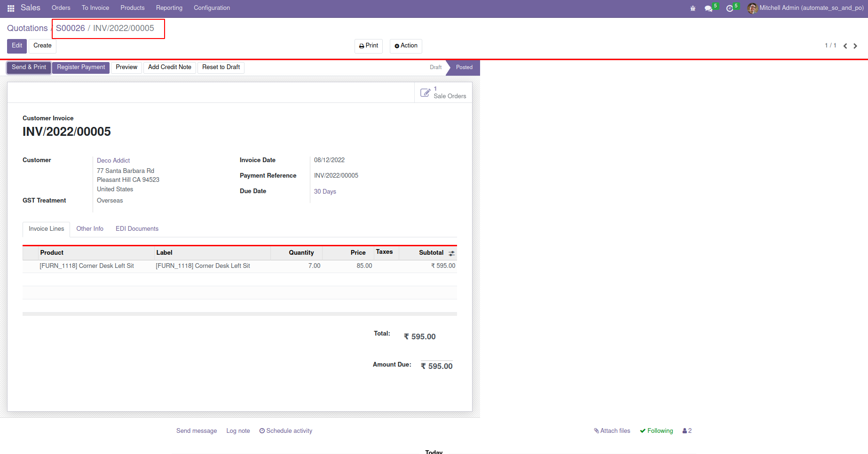Select the Posted status stage
This screenshot has width=868, height=454.
(464, 68)
